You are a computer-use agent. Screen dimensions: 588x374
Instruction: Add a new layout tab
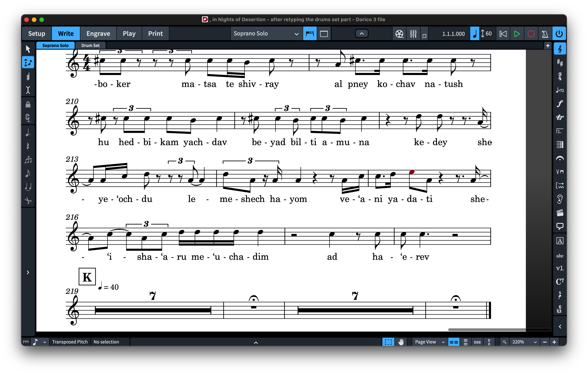[547, 45]
